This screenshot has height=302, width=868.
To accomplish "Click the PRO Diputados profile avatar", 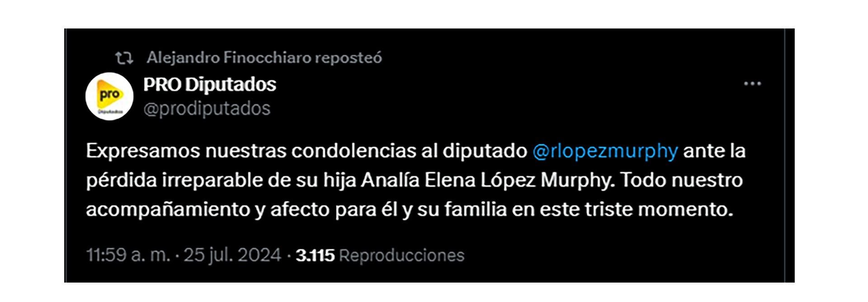I will click(109, 97).
